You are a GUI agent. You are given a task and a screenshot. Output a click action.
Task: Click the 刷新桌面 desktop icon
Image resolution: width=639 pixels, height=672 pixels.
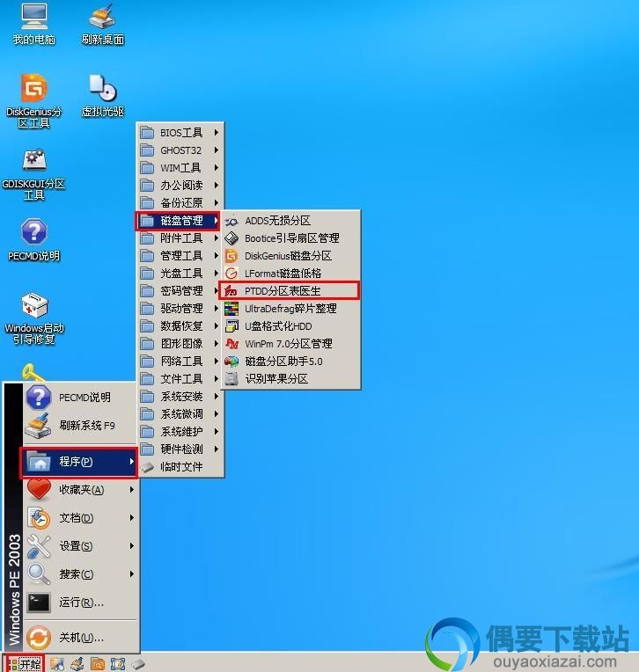pyautogui.click(x=102, y=24)
